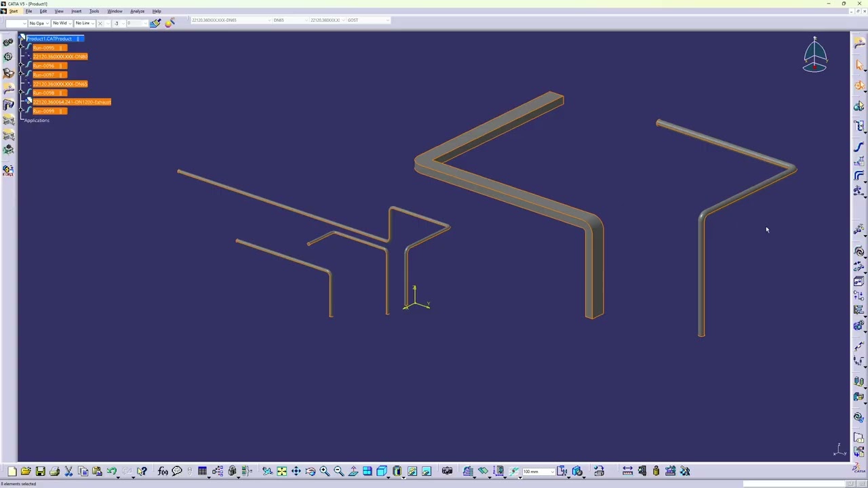This screenshot has height=488, width=868.
Task: Click the compass in viewport
Action: (x=815, y=56)
